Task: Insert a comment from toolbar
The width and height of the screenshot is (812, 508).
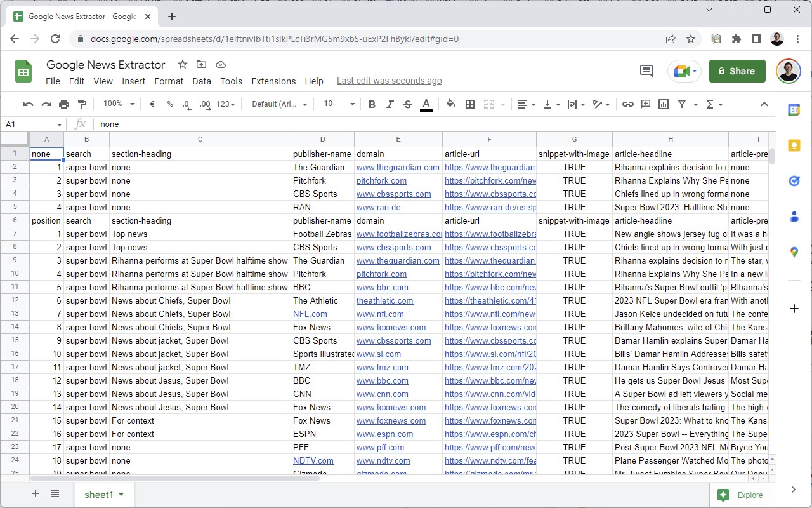Action: pyautogui.click(x=646, y=104)
